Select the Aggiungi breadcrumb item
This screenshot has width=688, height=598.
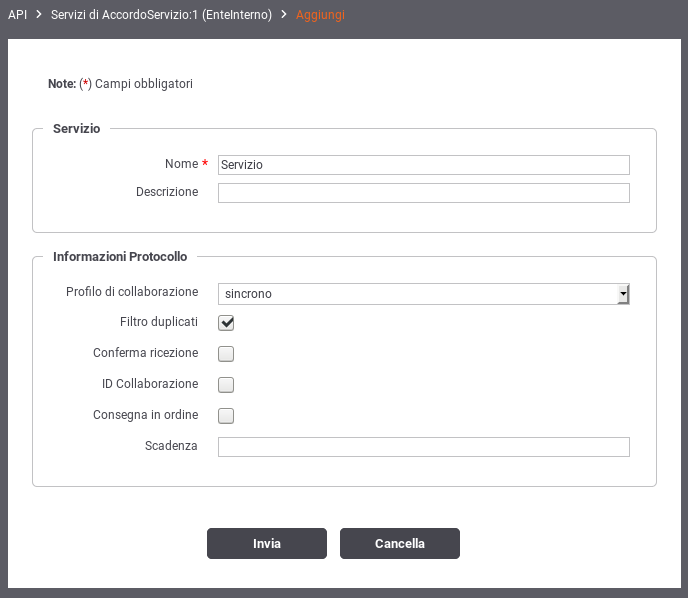point(320,15)
